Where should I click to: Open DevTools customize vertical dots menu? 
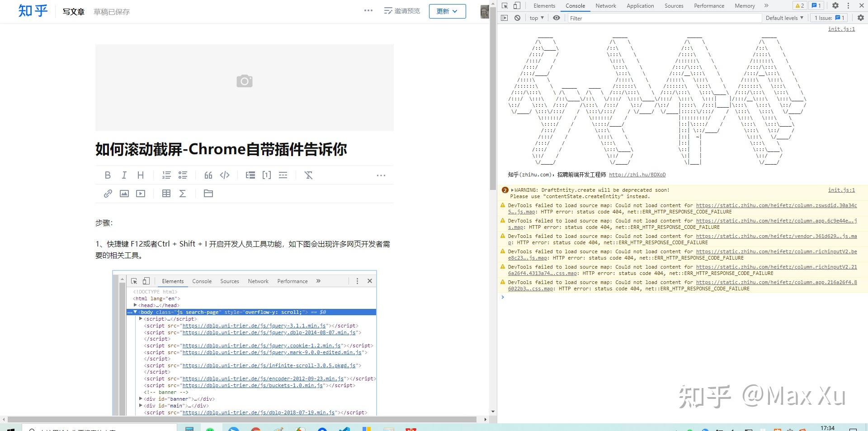click(849, 5)
